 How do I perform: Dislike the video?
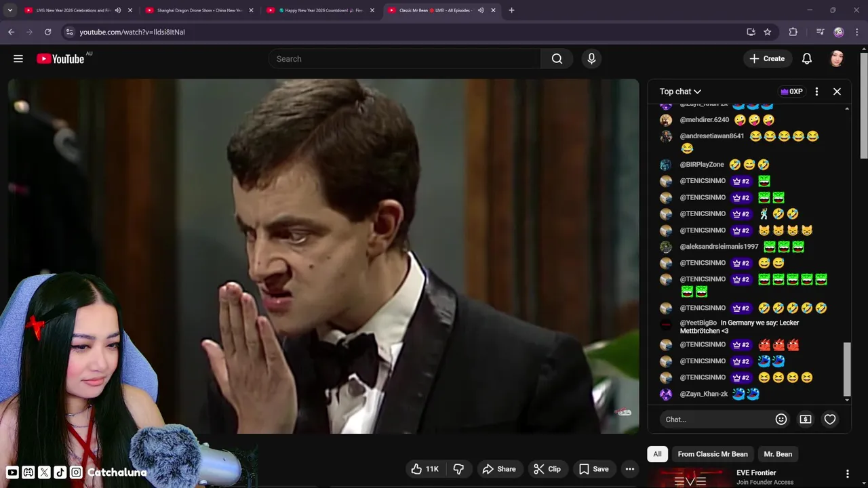458,469
